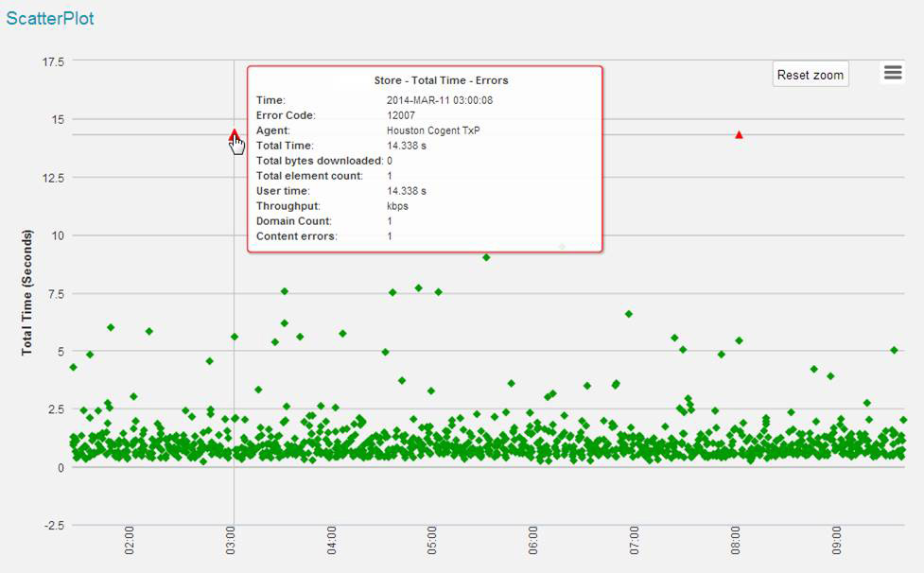Click green diamond at 6 seconds before 02:00
This screenshot has width=924, height=573.
(111, 327)
